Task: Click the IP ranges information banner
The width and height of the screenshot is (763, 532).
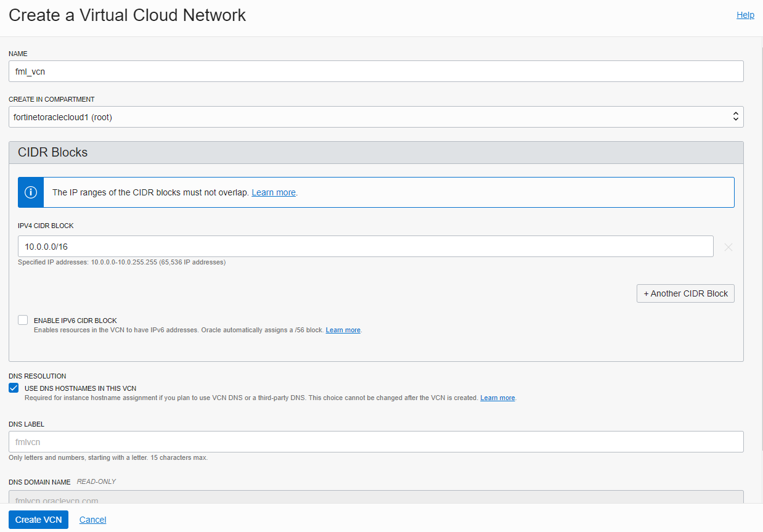Action: click(x=376, y=192)
